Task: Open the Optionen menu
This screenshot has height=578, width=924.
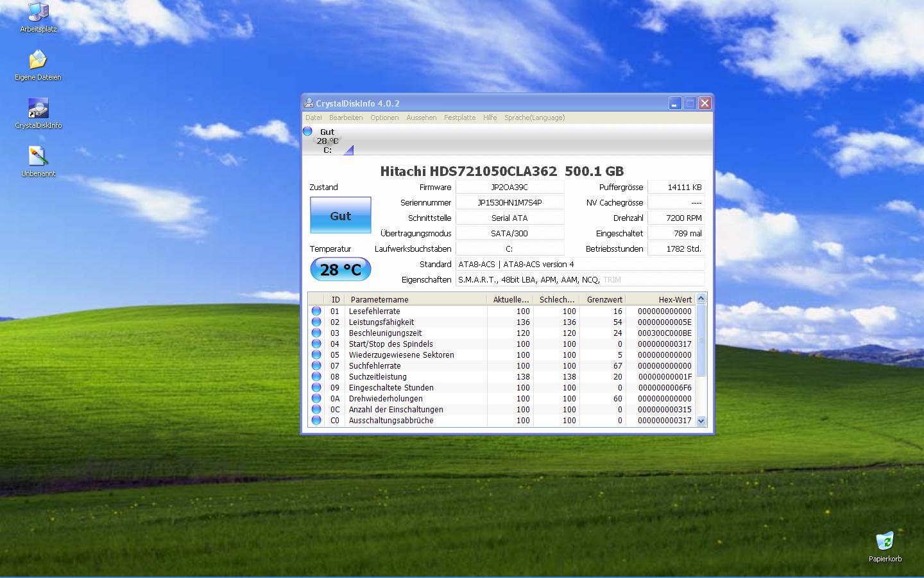Action: pyautogui.click(x=384, y=118)
